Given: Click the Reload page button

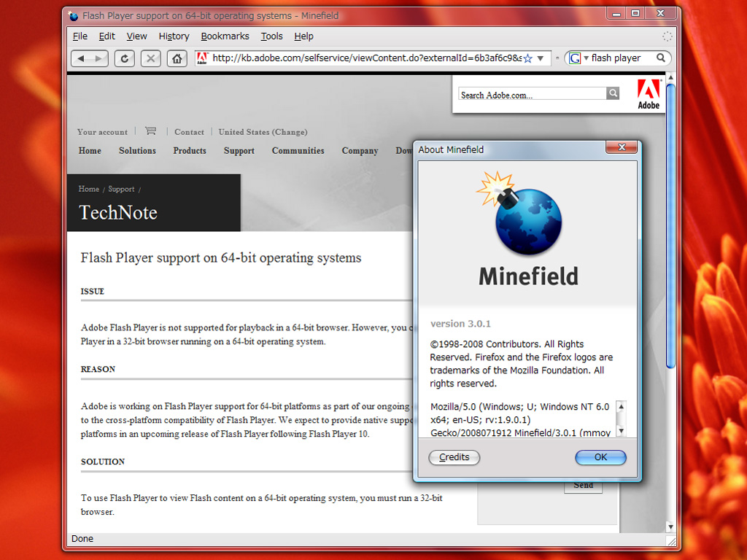Looking at the screenshot, I should tap(125, 58).
